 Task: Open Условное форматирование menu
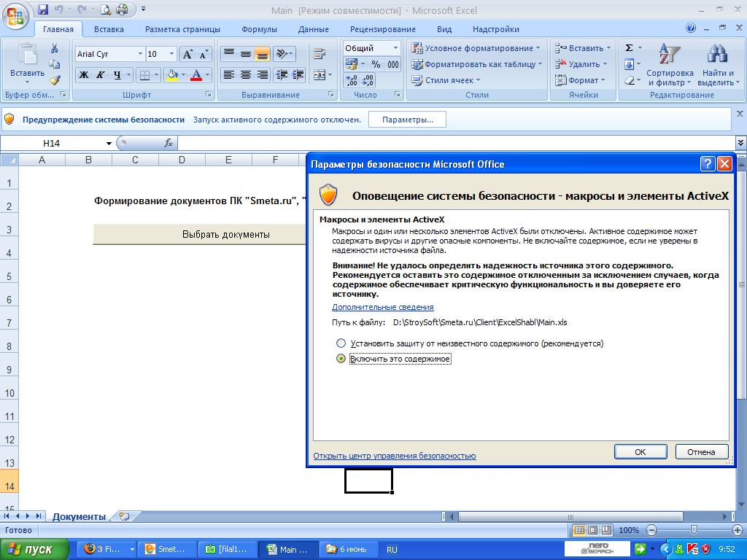(x=476, y=48)
